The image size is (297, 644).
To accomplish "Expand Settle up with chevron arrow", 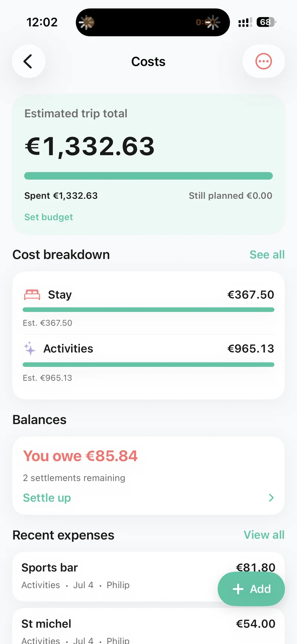I will point(271,498).
